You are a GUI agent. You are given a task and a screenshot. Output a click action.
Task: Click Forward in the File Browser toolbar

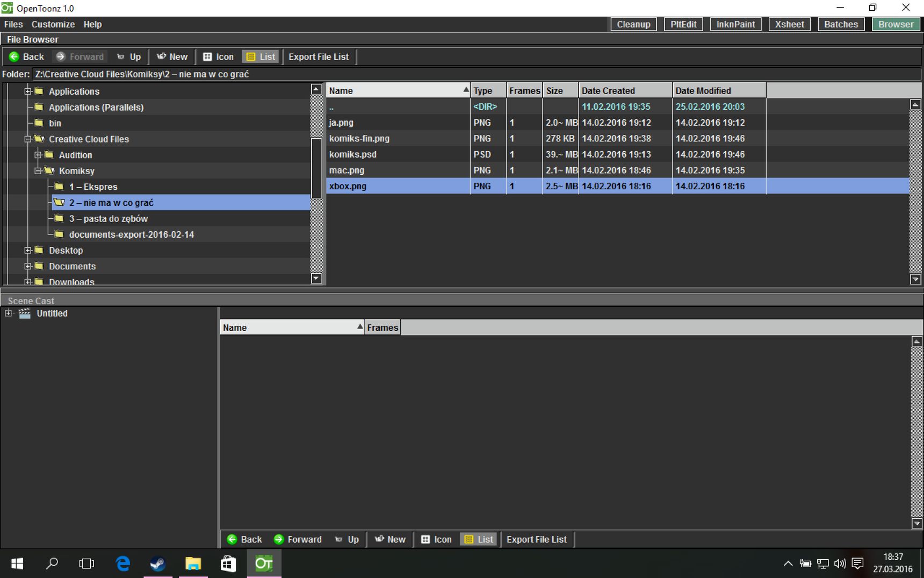[80, 56]
